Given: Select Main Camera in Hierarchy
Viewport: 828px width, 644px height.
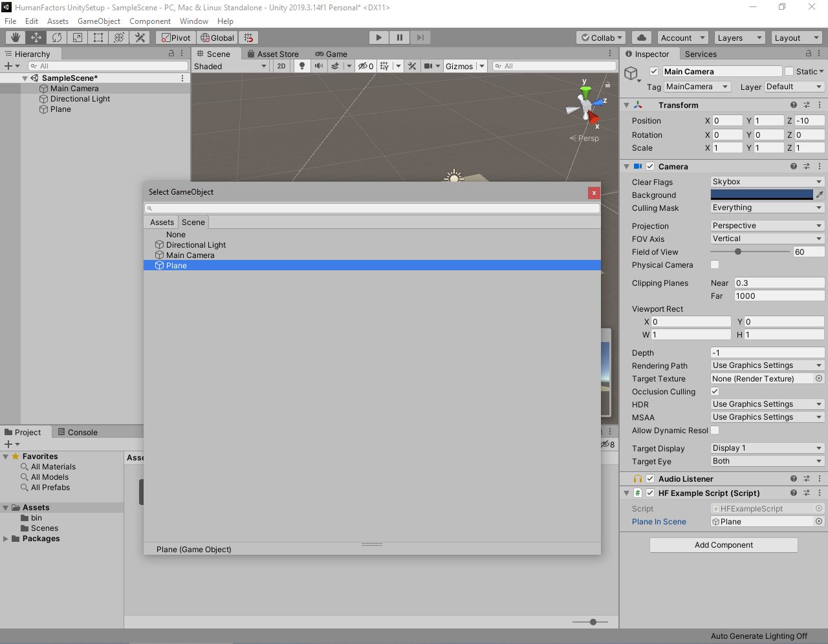Looking at the screenshot, I should pyautogui.click(x=74, y=89).
